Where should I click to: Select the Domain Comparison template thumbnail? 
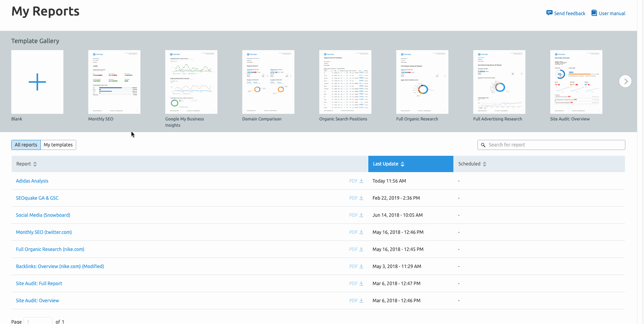click(268, 82)
